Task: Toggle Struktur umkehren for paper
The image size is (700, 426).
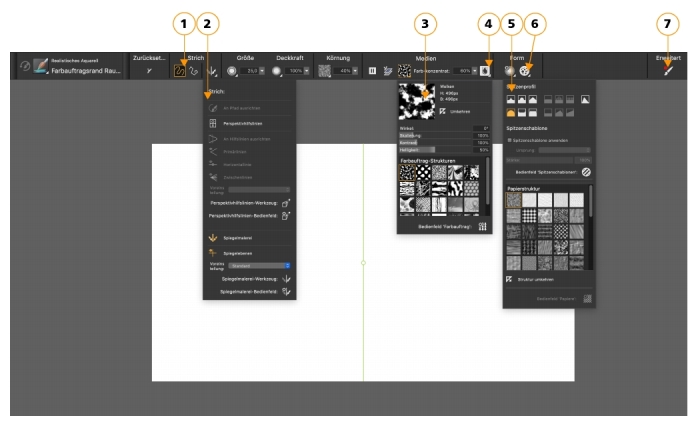Action: coord(509,279)
